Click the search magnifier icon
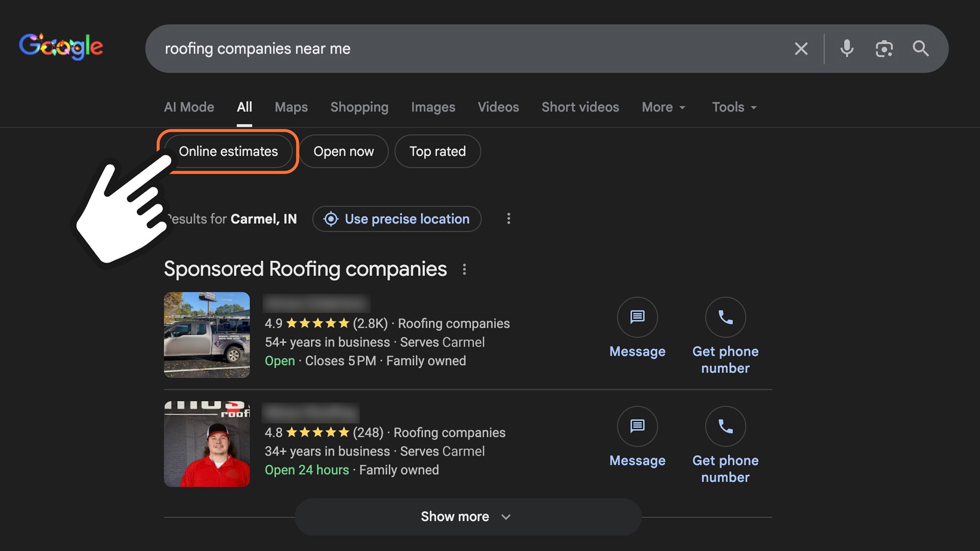 pyautogui.click(x=922, y=48)
